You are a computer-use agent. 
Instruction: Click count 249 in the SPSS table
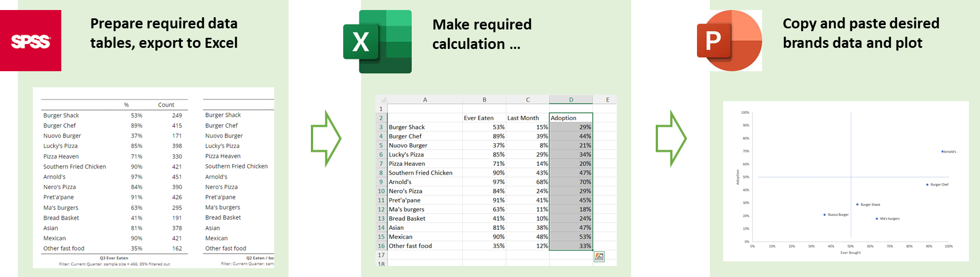[x=177, y=116]
